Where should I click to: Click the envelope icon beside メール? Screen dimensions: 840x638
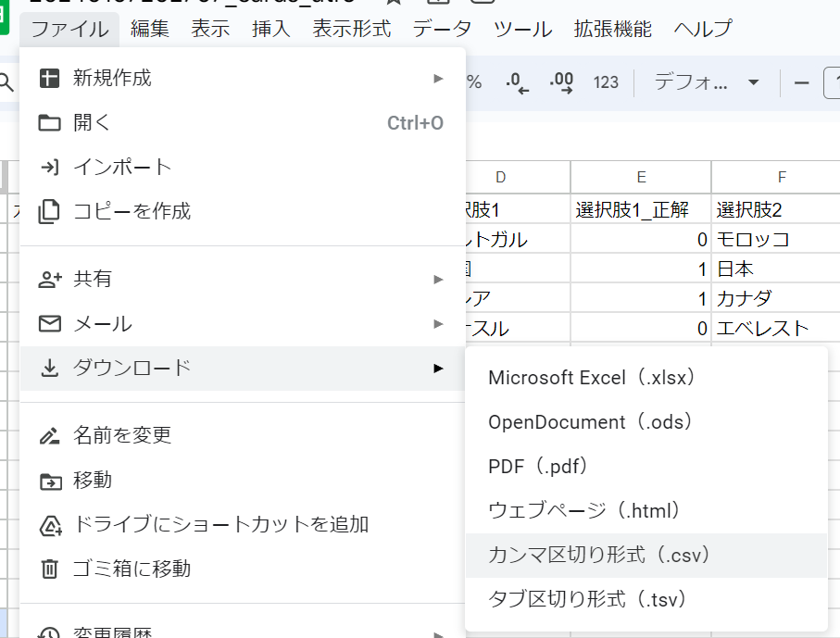[x=50, y=323]
